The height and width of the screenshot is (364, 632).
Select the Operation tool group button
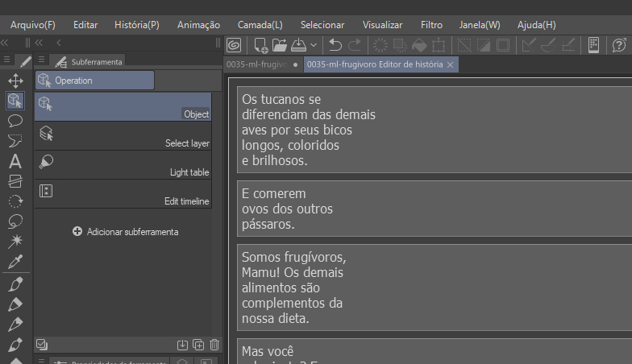coord(94,81)
